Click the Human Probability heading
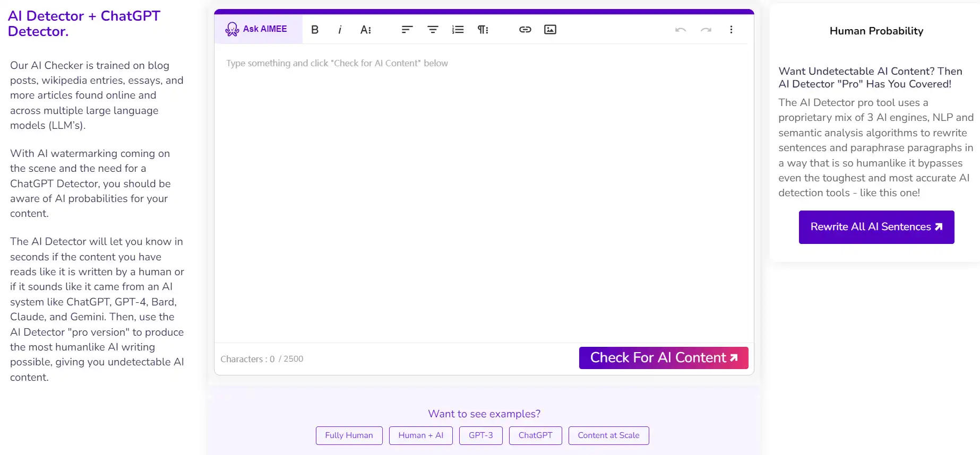 tap(876, 31)
